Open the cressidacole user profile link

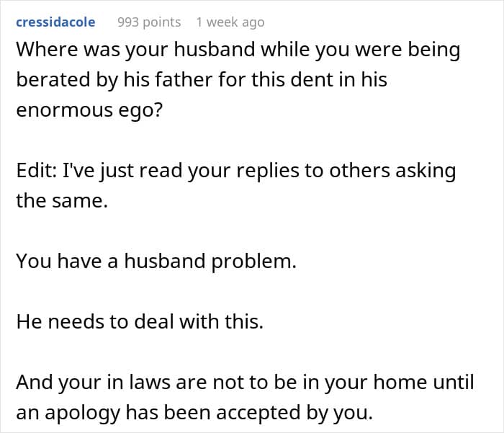[55, 22]
